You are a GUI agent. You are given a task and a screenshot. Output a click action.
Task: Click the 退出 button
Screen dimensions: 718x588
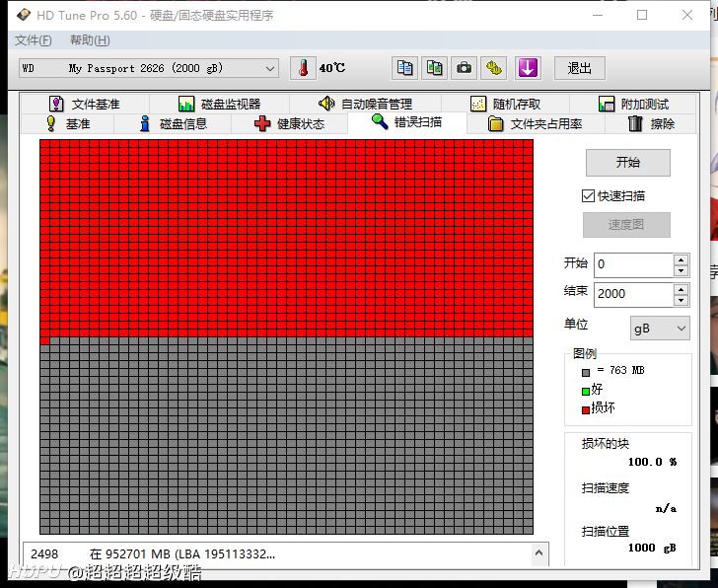[580, 69]
